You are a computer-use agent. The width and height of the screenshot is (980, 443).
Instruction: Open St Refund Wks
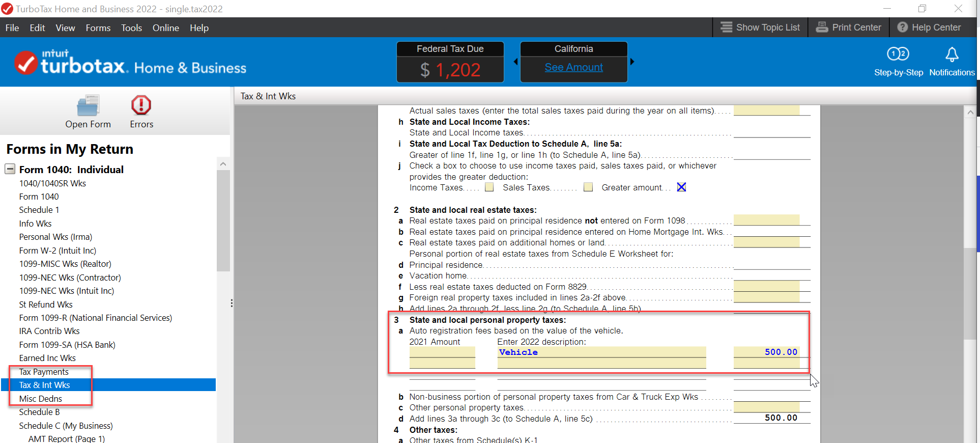(x=46, y=304)
